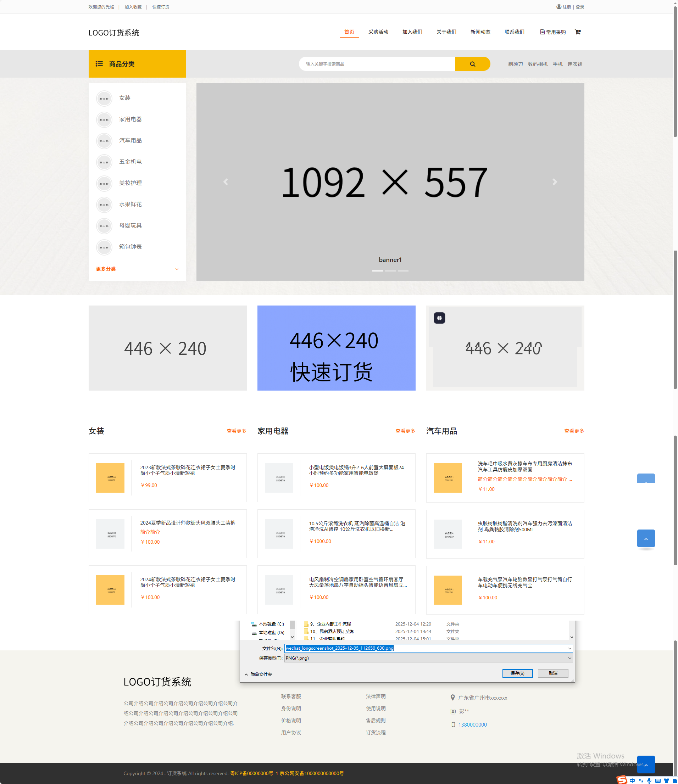Click the 常用采购 document icon

click(542, 32)
